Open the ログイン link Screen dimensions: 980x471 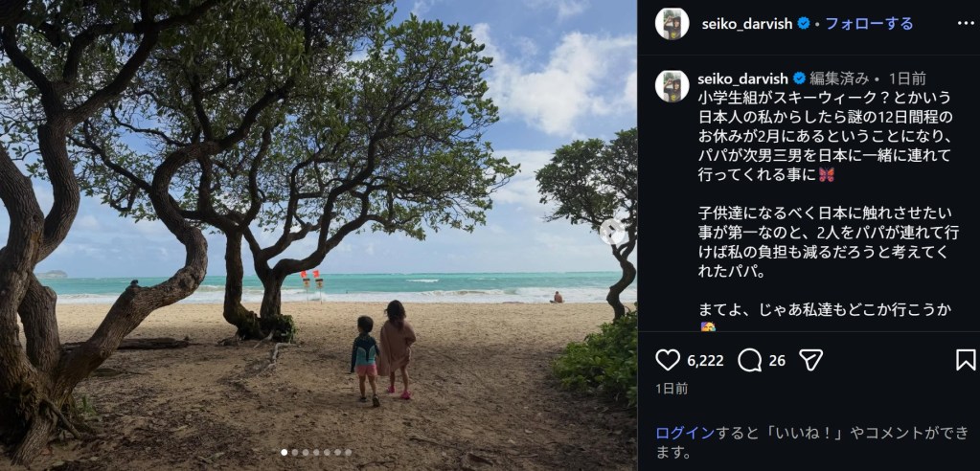(x=684, y=433)
